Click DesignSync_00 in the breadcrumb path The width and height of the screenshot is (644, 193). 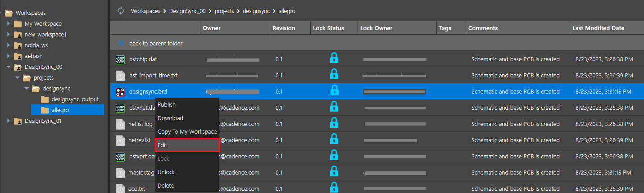[187, 11]
